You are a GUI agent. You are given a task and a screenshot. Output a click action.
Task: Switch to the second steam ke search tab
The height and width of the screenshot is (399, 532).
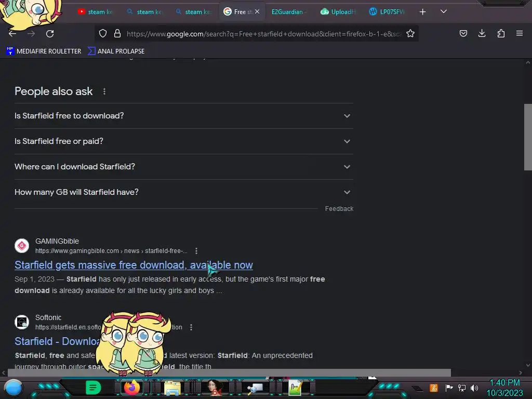(145, 11)
